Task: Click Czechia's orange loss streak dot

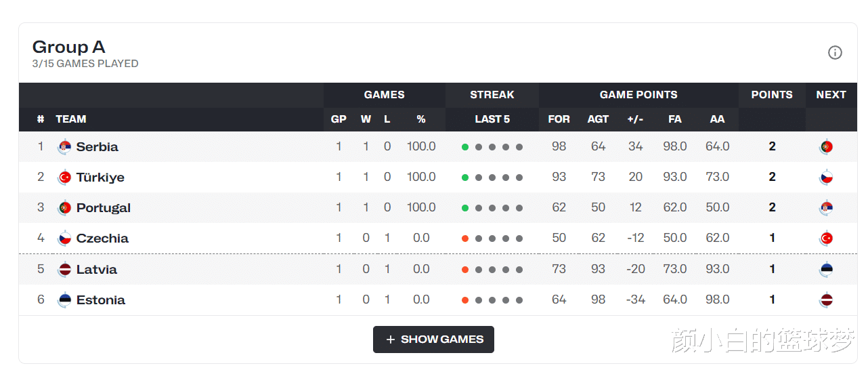Action: tap(465, 239)
